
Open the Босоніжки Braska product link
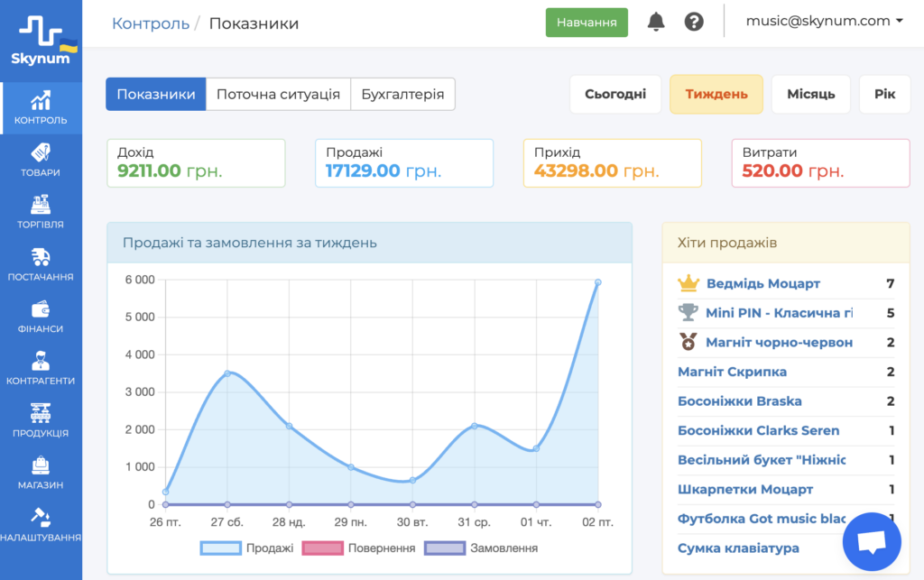pos(740,401)
